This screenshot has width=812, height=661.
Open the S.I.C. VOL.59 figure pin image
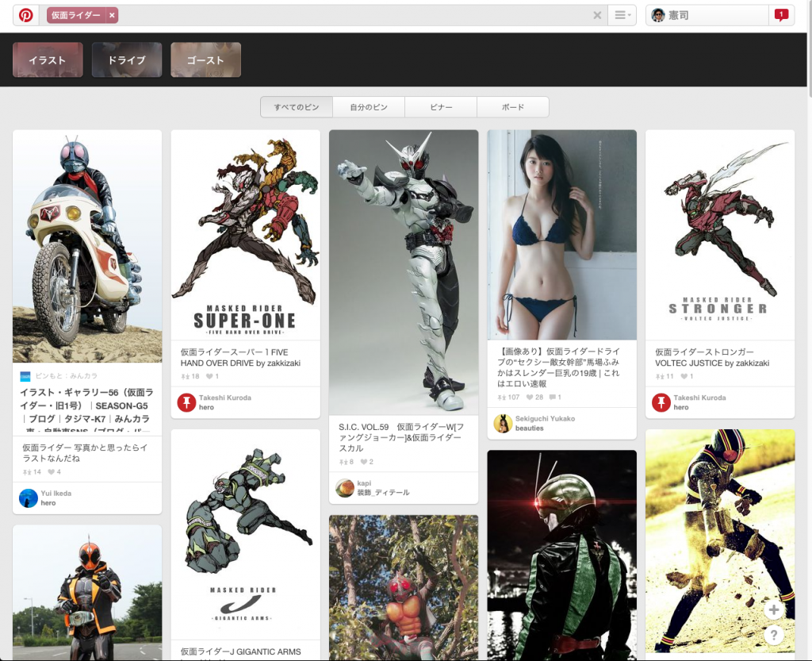(x=404, y=272)
